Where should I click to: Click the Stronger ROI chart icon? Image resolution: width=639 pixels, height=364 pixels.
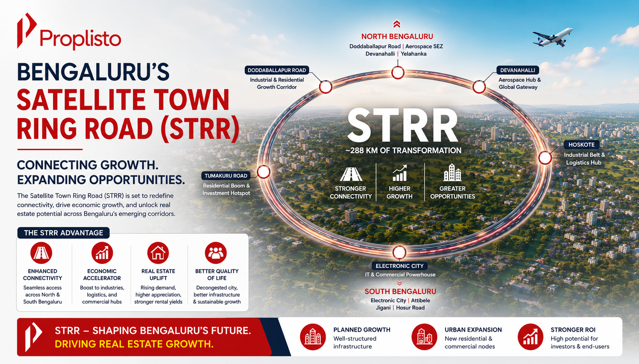point(531,337)
